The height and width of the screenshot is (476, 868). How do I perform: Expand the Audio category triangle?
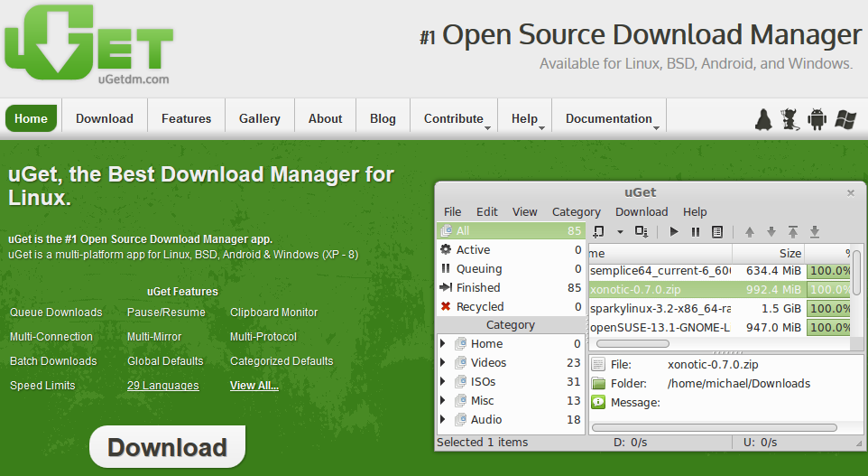443,419
